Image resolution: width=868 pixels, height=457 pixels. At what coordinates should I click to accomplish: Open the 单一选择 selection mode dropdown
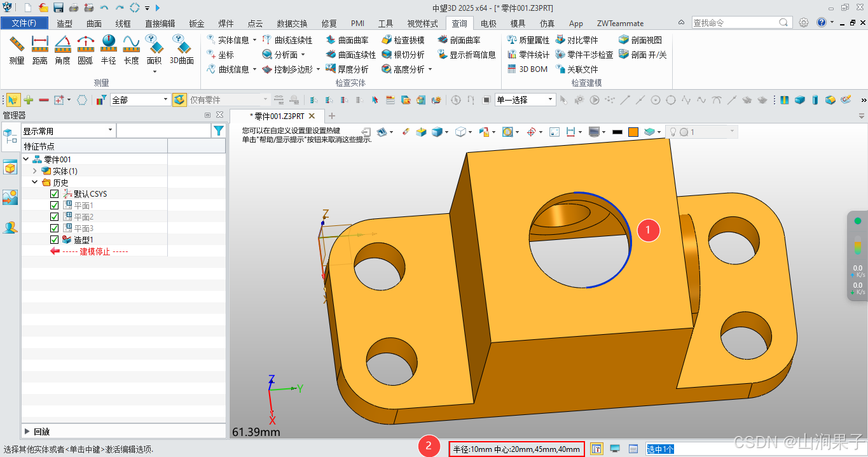[x=551, y=100]
